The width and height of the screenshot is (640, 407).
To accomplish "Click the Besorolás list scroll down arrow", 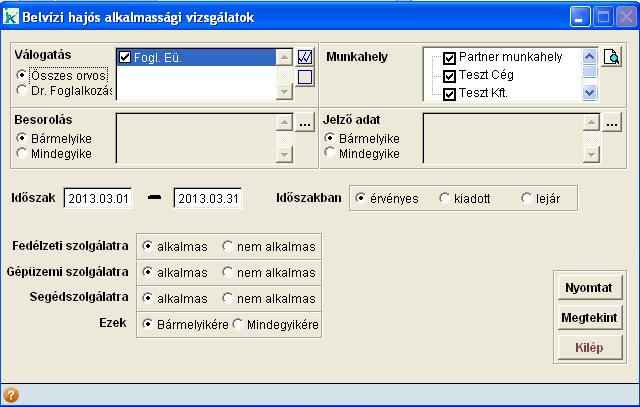I will point(285,154).
